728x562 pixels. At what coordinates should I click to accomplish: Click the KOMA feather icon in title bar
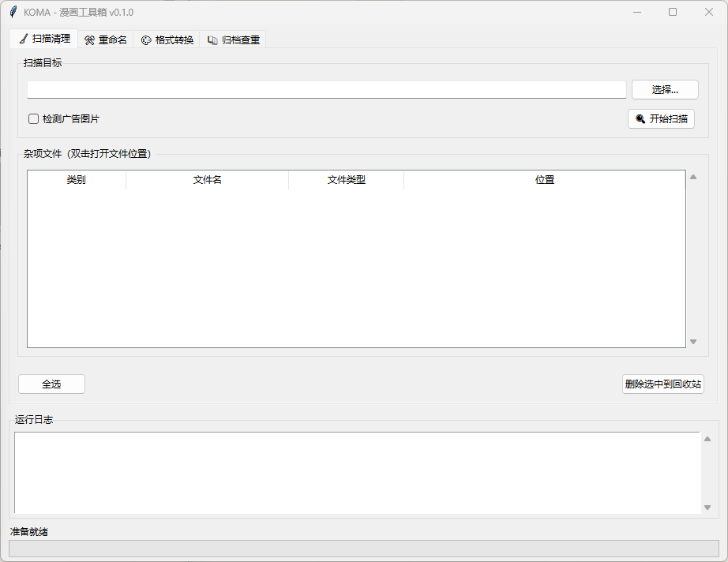pos(13,12)
